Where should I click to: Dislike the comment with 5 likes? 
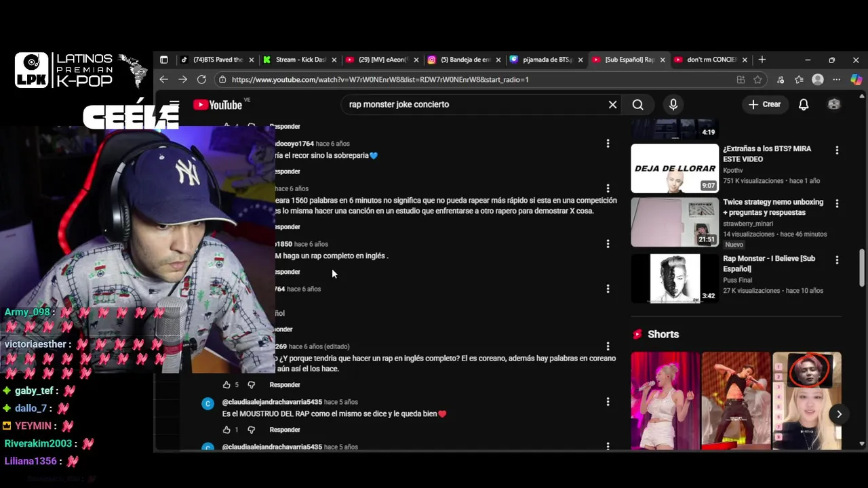pos(251,385)
